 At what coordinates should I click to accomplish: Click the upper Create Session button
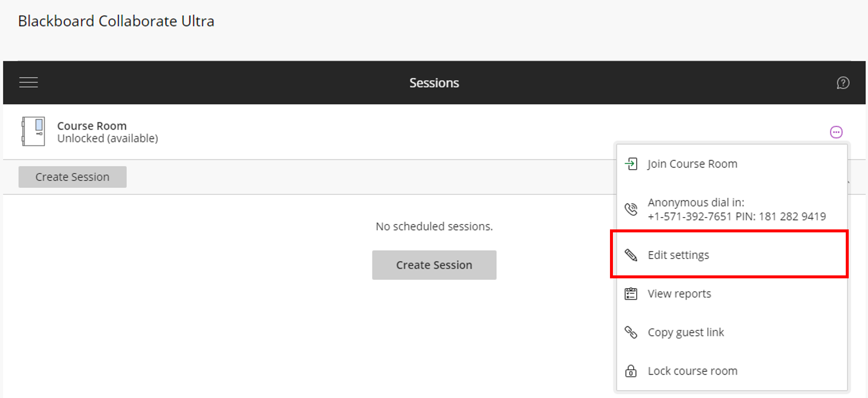click(72, 177)
